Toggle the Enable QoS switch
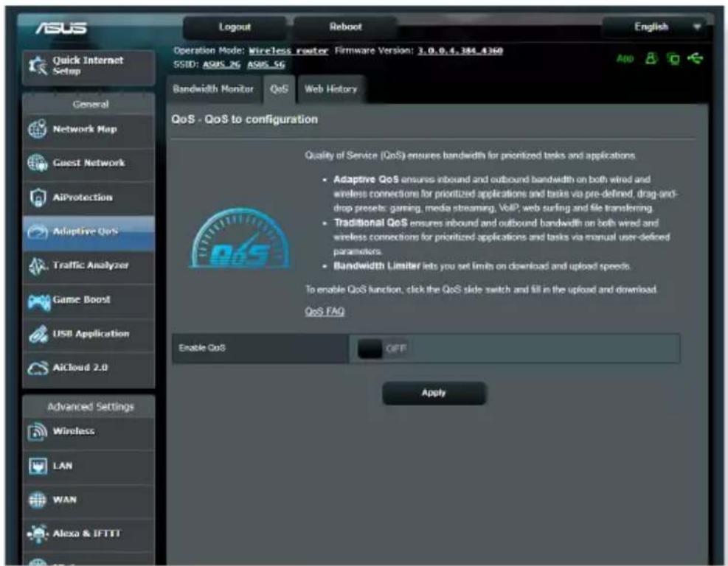Image resolution: width=728 pixels, height=566 pixels. (381, 349)
